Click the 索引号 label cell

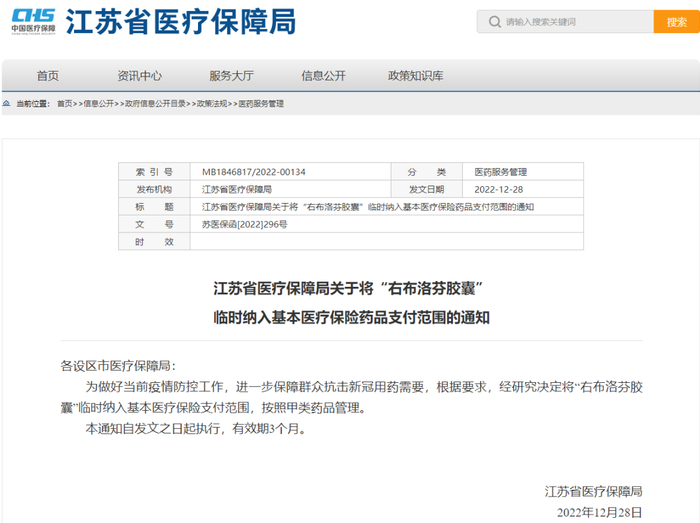tap(154, 172)
